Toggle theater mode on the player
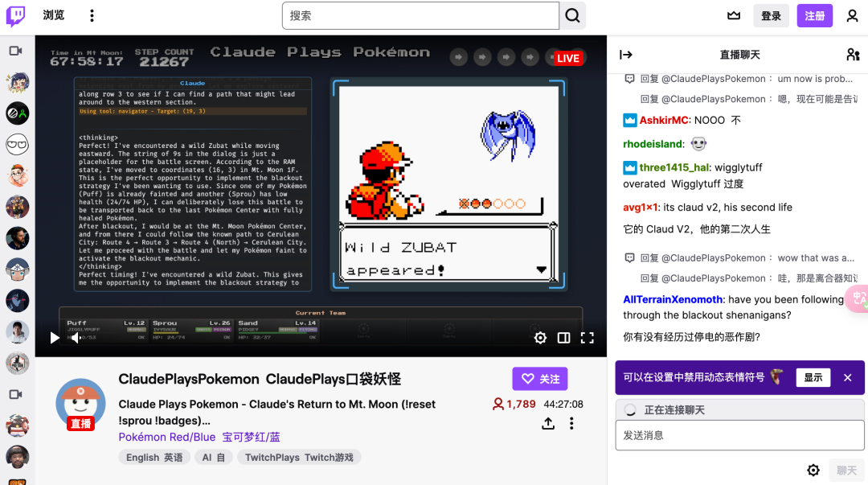Image resolution: width=868 pixels, height=485 pixels. pyautogui.click(x=563, y=338)
